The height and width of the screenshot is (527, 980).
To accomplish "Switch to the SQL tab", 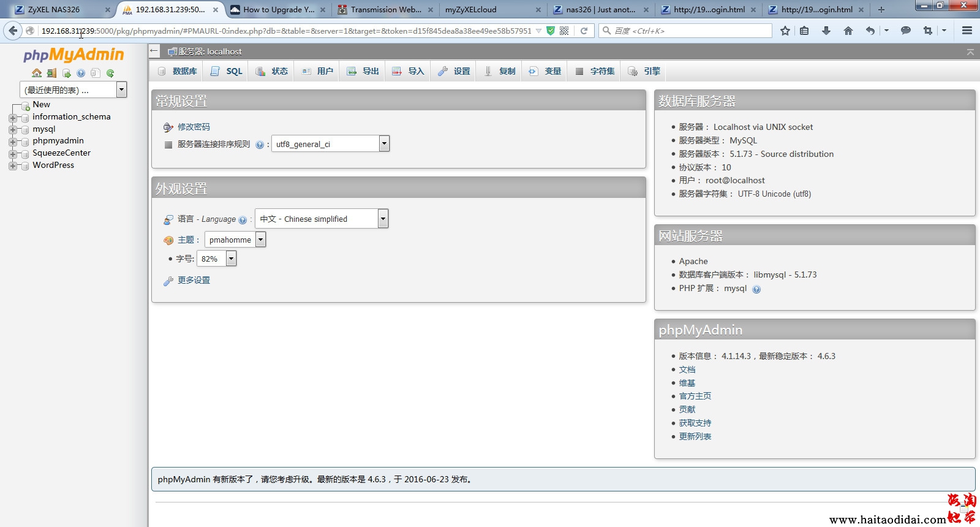I will [227, 71].
